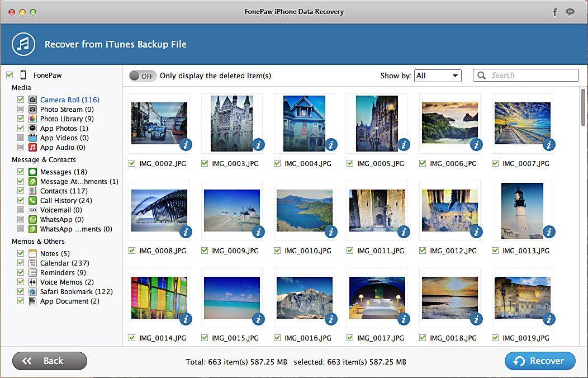Uncheck the IMG_0010.JPG checkbox
The width and height of the screenshot is (588, 378).
click(278, 251)
